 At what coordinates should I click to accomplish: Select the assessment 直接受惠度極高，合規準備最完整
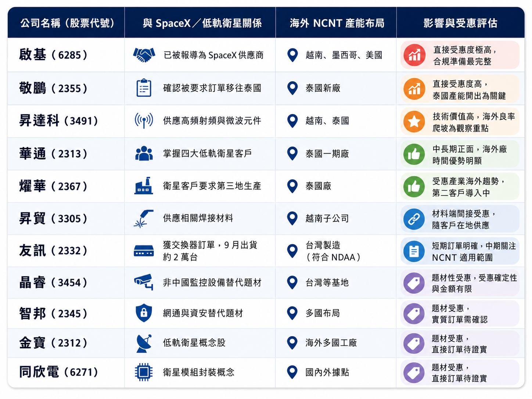pos(465,55)
